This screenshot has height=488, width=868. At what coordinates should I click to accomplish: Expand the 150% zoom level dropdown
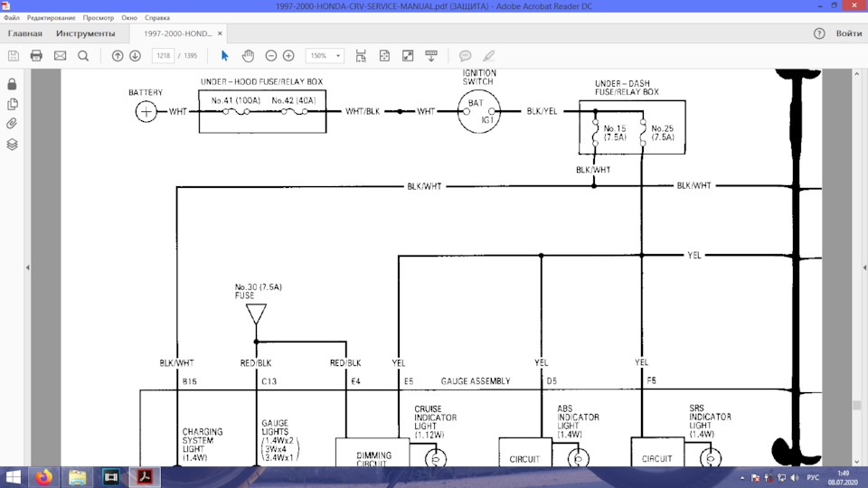pos(337,55)
